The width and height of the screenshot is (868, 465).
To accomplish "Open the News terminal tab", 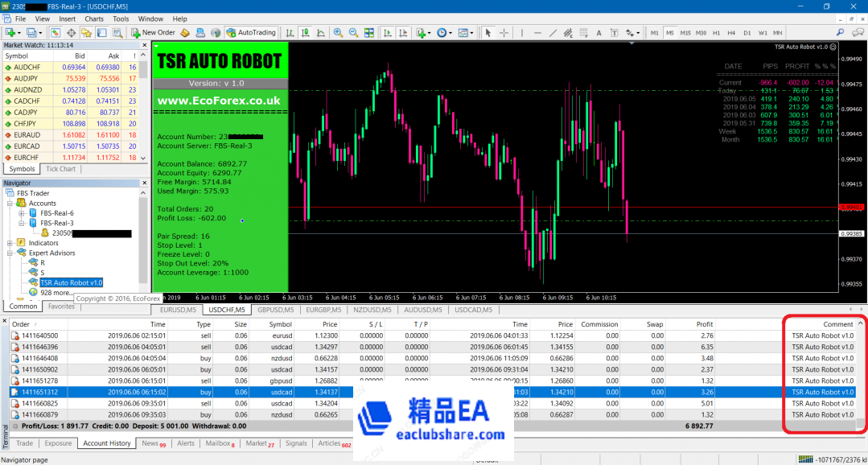I will [x=154, y=442].
